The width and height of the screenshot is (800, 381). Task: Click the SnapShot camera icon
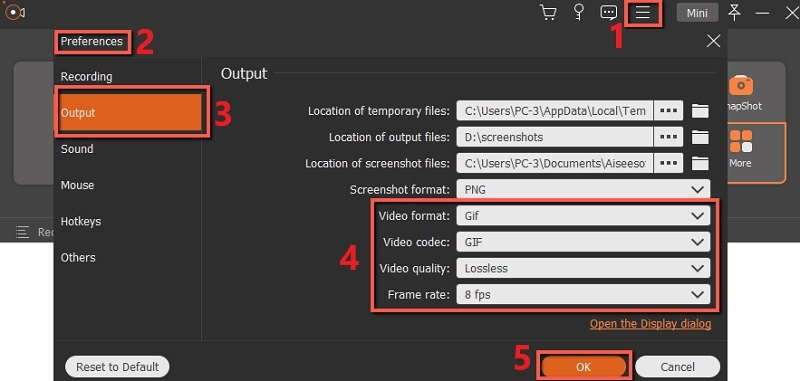click(x=741, y=85)
